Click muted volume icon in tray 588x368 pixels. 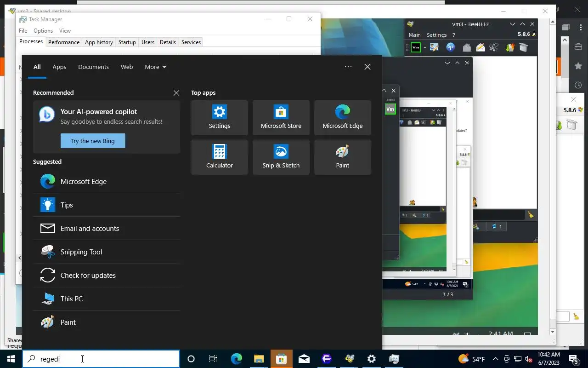(529, 359)
